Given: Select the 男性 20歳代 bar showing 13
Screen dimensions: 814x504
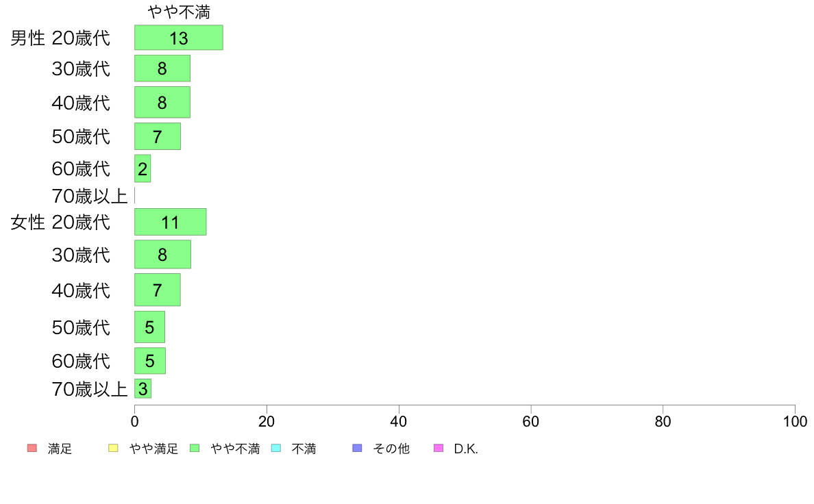Looking at the screenshot, I should [179, 38].
